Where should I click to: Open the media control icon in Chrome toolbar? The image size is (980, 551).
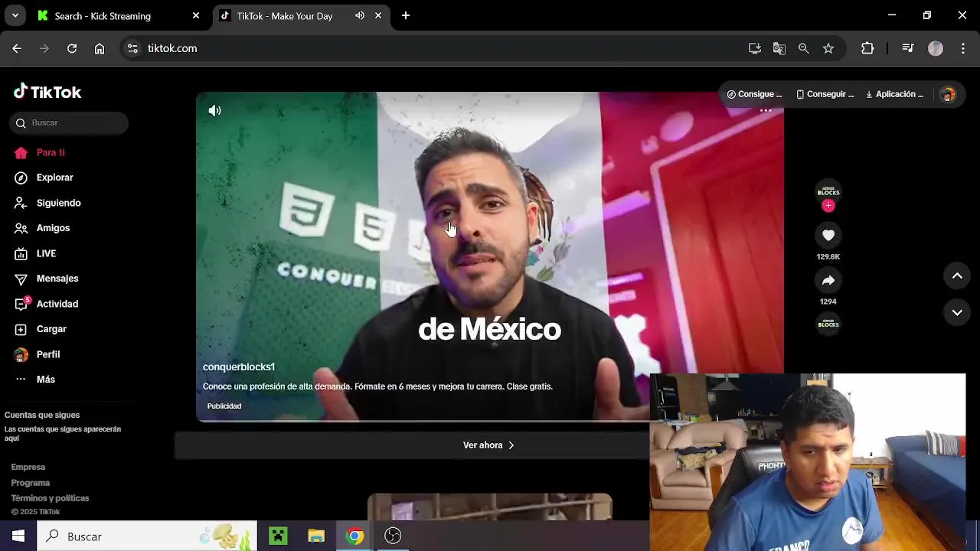tap(908, 48)
